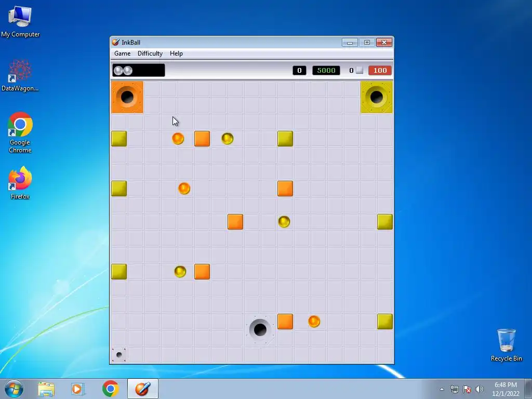Click the yellow ball right of the center orange block
Image resolution: width=532 pixels, height=399 pixels.
coord(284,221)
